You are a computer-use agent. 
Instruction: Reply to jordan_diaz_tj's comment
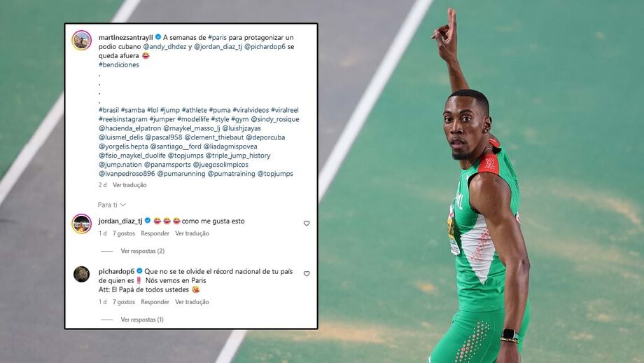click(x=155, y=233)
